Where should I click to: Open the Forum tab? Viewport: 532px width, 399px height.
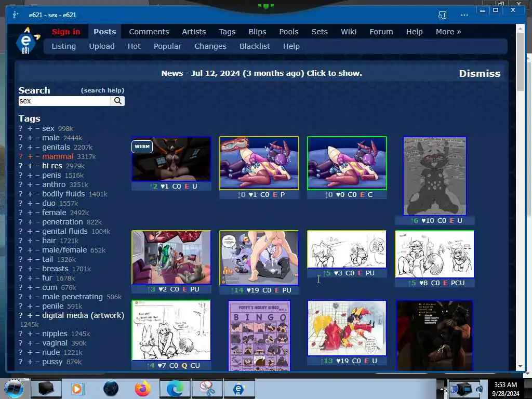381,32
